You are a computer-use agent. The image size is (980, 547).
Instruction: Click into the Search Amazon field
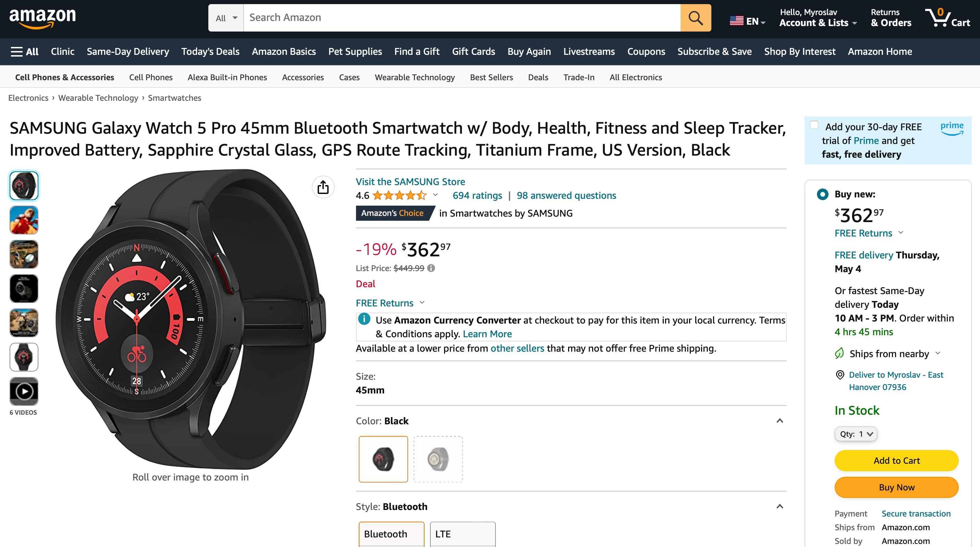pos(462,18)
